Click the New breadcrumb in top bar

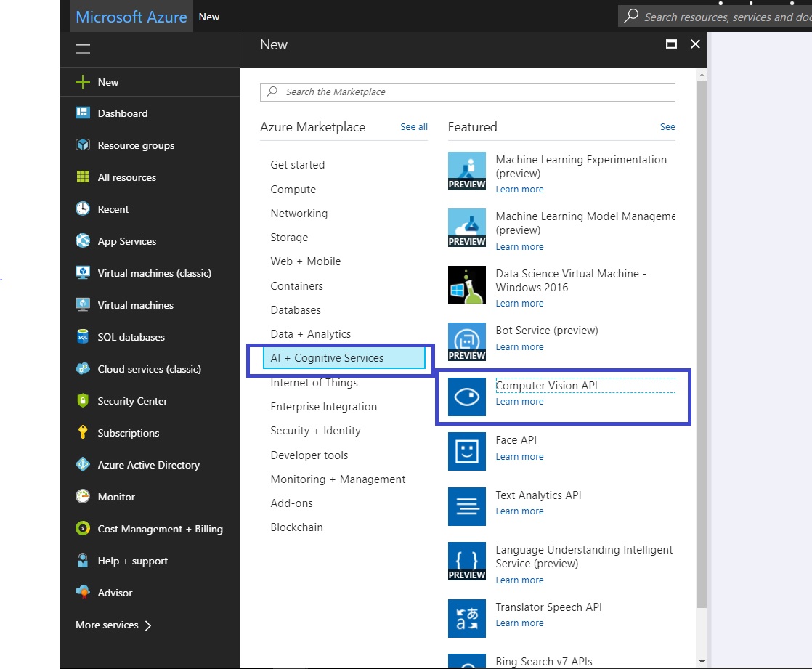tap(209, 17)
